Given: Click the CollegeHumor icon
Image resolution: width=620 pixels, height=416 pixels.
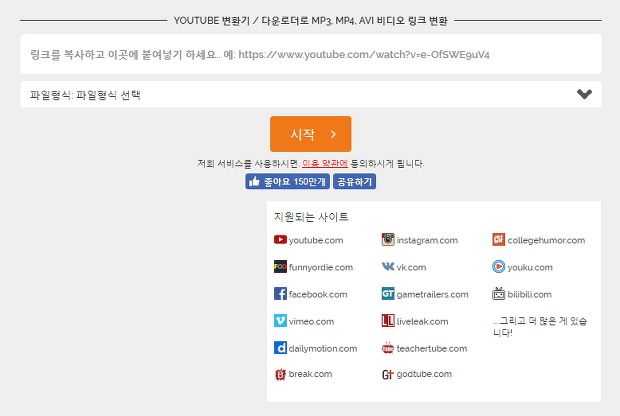Looking at the screenshot, I should click(498, 240).
